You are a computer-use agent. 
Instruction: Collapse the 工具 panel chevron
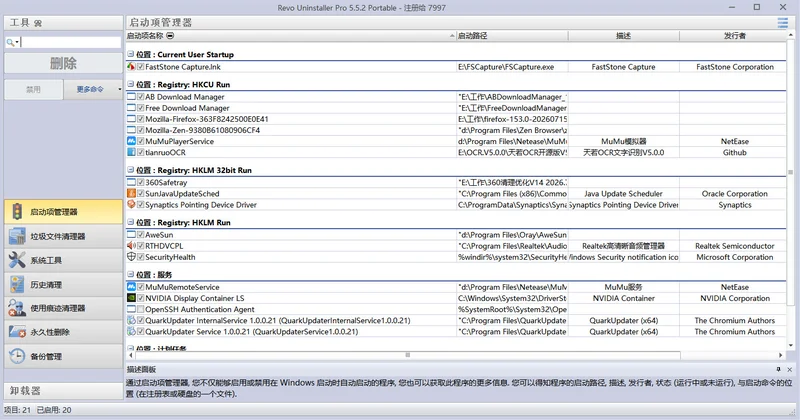click(38, 23)
